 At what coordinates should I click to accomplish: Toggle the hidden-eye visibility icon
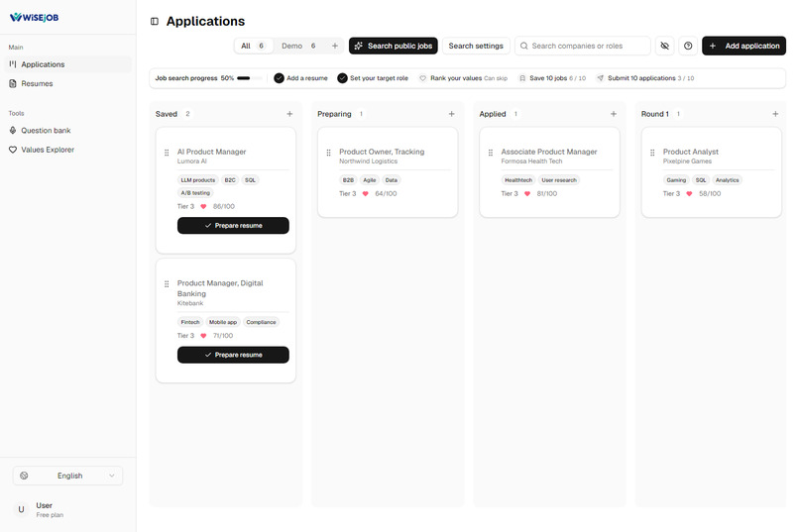point(664,46)
